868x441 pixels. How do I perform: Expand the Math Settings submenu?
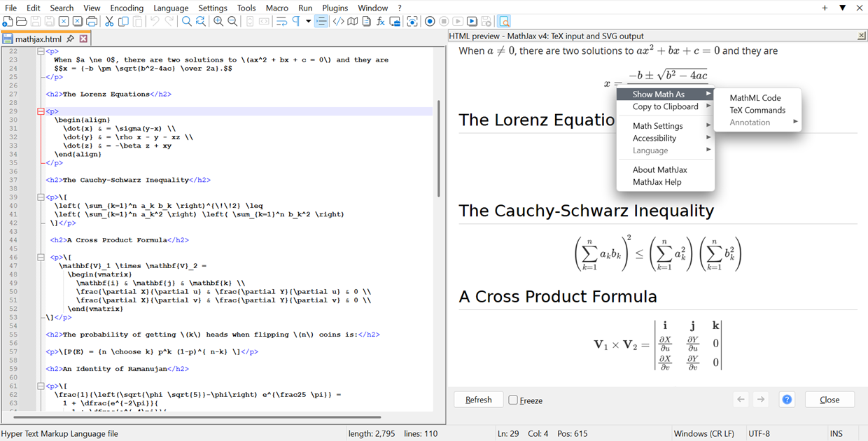point(666,126)
